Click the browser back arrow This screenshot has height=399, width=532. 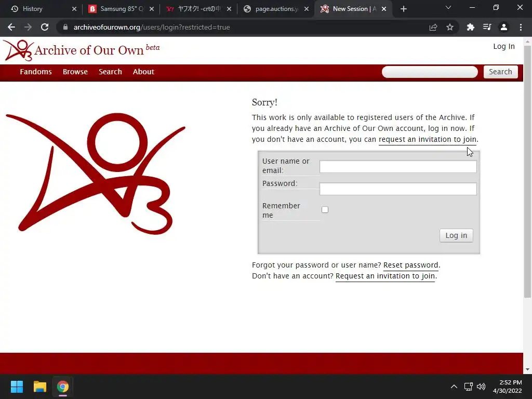click(x=11, y=27)
